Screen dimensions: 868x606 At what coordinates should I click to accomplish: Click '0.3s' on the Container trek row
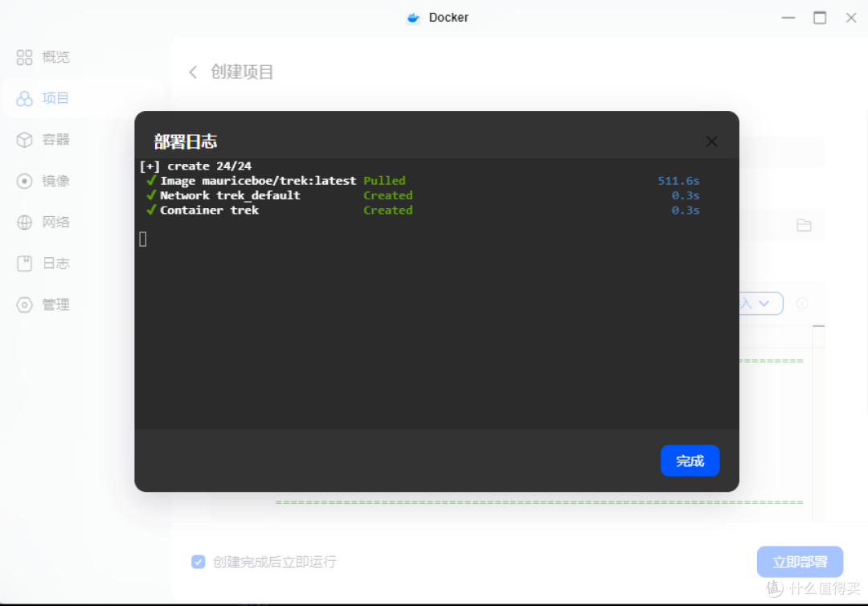pos(686,211)
